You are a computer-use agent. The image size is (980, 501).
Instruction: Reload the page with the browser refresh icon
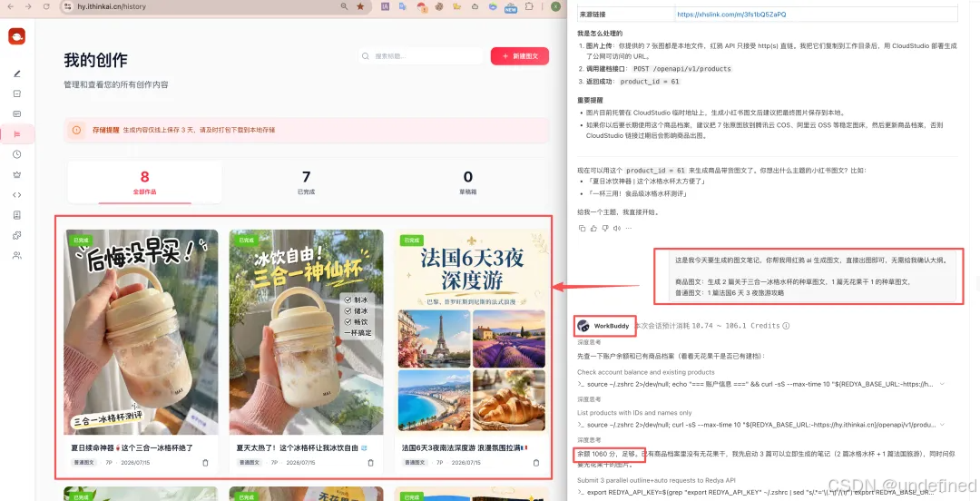[x=46, y=6]
